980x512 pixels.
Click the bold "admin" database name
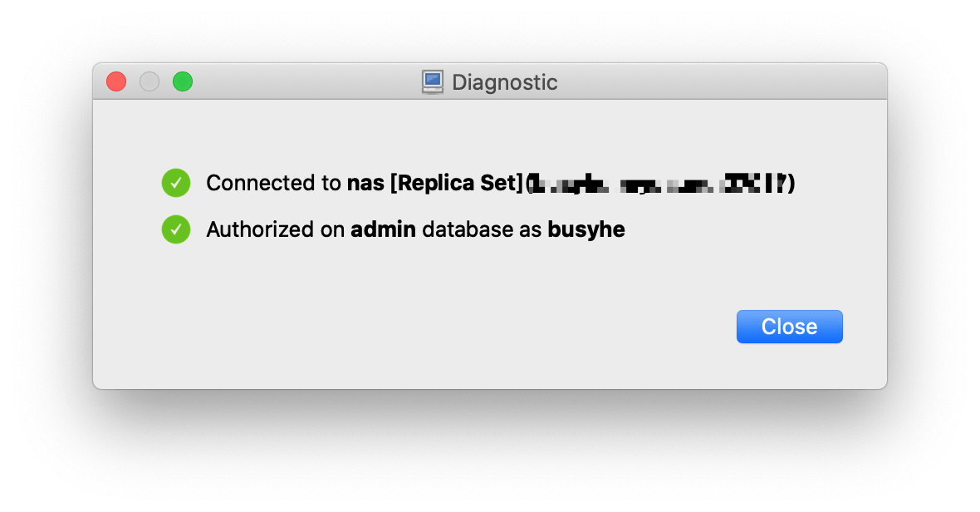[384, 229]
